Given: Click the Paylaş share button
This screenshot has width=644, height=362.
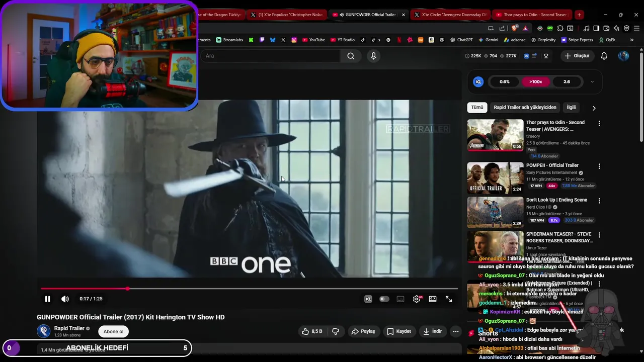Looking at the screenshot, I should [x=363, y=331].
